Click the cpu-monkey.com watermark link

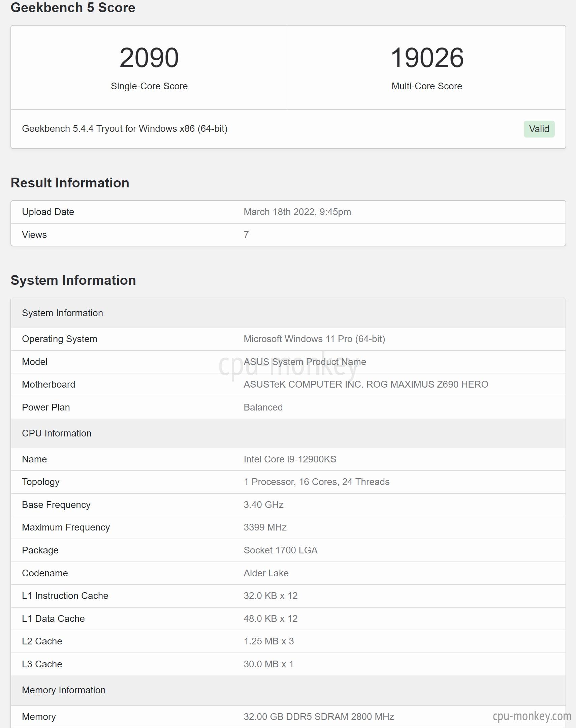pos(532,716)
